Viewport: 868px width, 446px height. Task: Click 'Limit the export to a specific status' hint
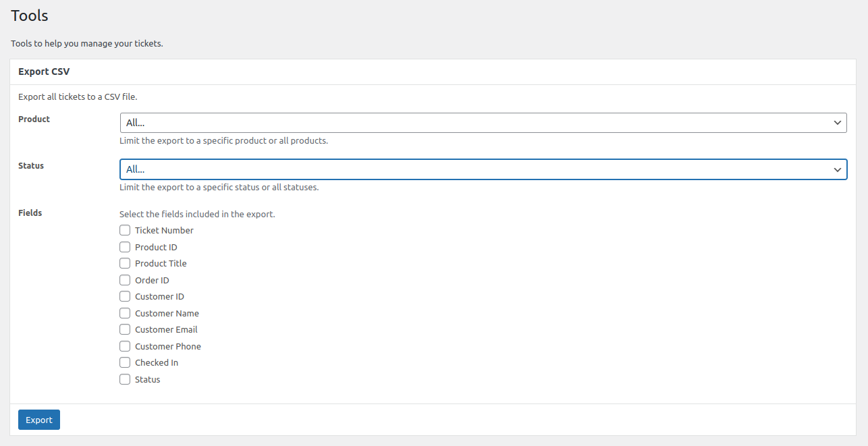click(219, 188)
